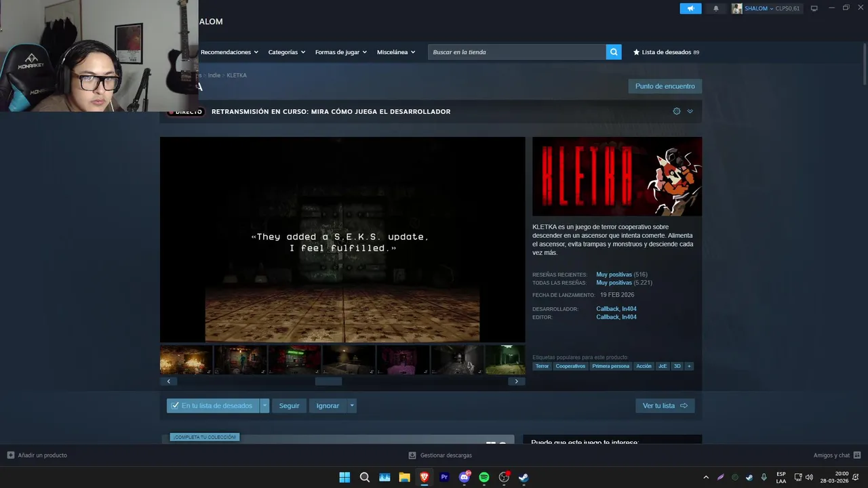Open the Steam announcements megaphone button
The height and width of the screenshot is (488, 868).
click(690, 8)
